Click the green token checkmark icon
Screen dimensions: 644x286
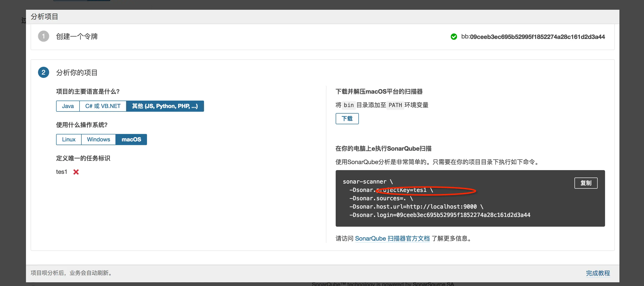[x=453, y=37]
